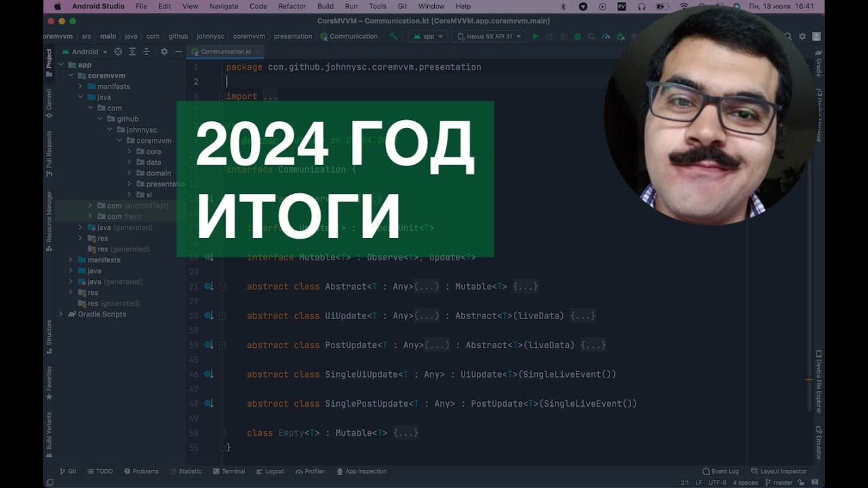The height and width of the screenshot is (488, 868).
Task: Open macOS Apple menu
Action: [57, 6]
